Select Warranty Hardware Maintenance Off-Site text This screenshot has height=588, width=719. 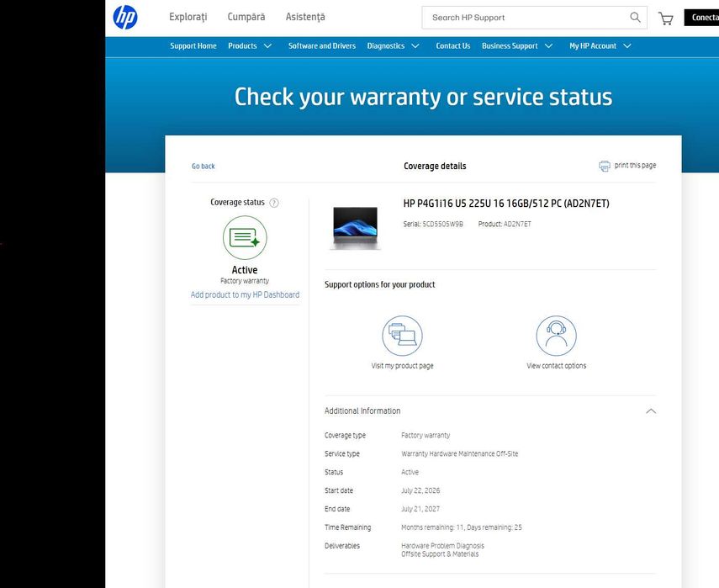[459, 453]
